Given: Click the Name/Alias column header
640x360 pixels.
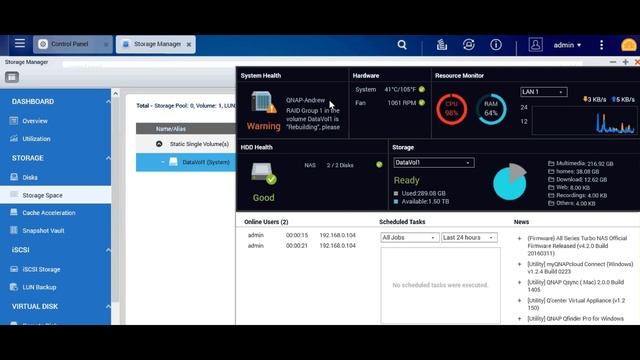Looking at the screenshot, I should (171, 129).
